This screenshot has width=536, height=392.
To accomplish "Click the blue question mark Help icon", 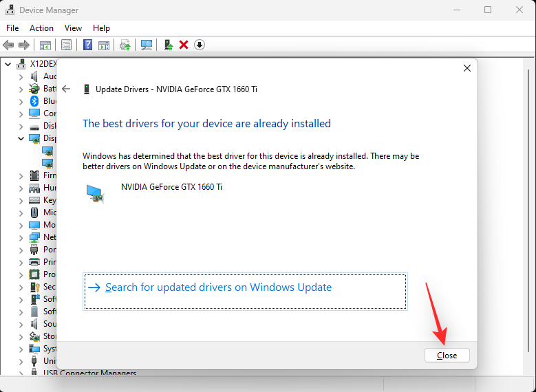I will (x=87, y=45).
